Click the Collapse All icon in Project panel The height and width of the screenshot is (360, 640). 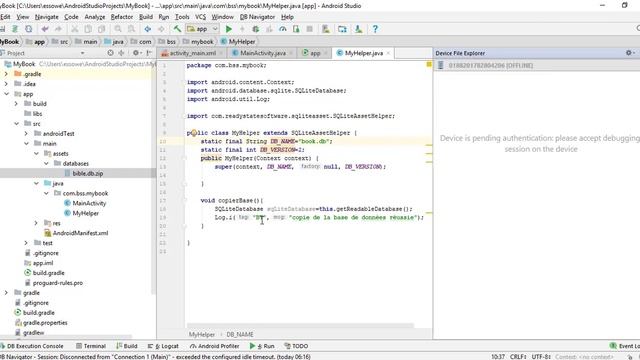[121, 53]
